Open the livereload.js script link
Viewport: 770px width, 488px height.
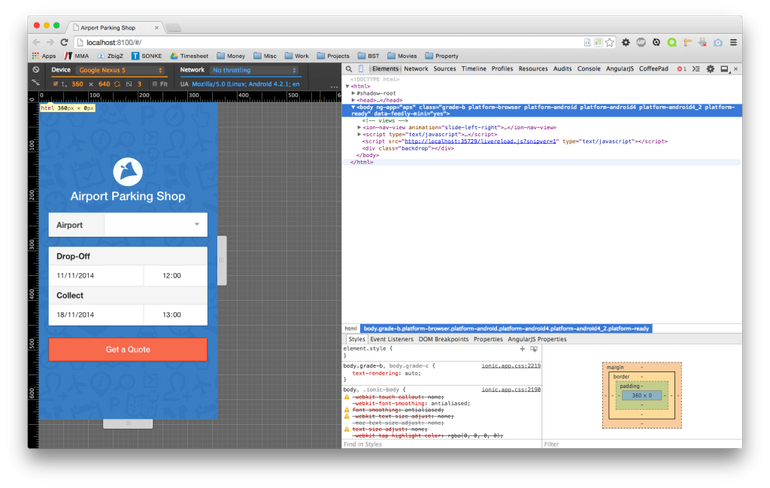click(480, 141)
